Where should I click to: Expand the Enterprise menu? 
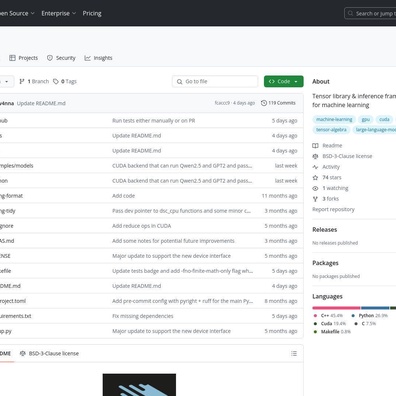(59, 13)
